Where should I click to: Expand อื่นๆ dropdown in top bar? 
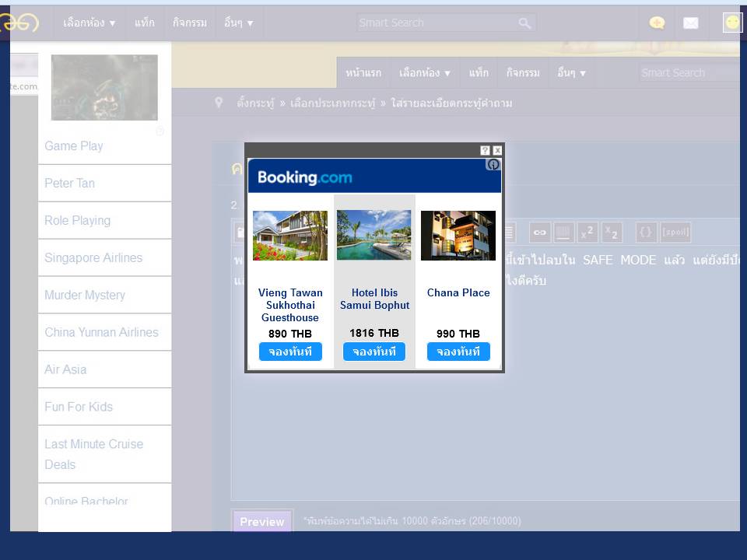(239, 23)
